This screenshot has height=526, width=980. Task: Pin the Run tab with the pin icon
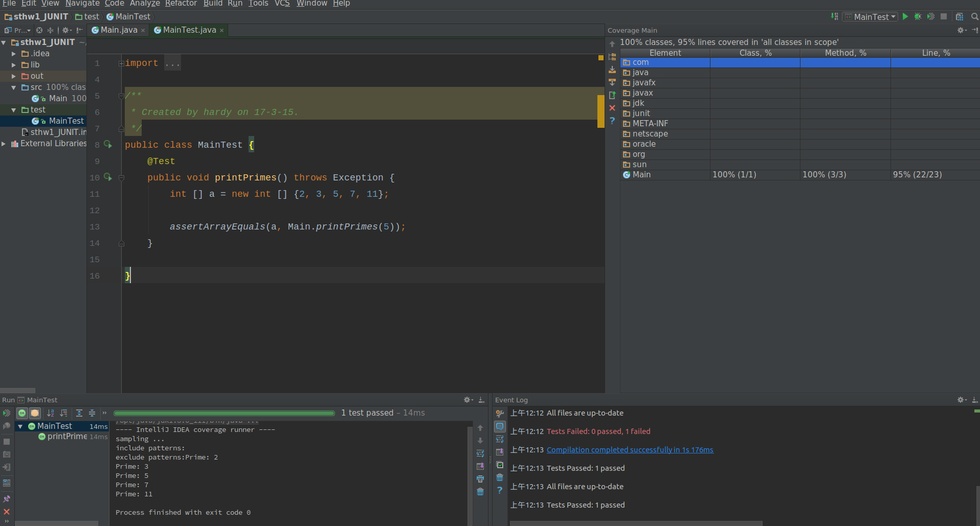[x=7, y=499]
